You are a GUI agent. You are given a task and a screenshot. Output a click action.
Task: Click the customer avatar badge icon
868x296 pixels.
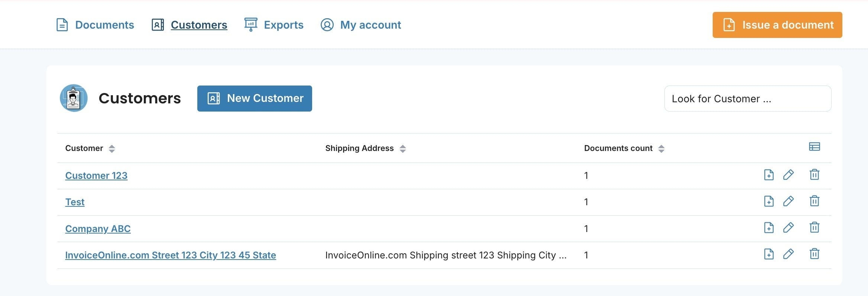coord(74,98)
